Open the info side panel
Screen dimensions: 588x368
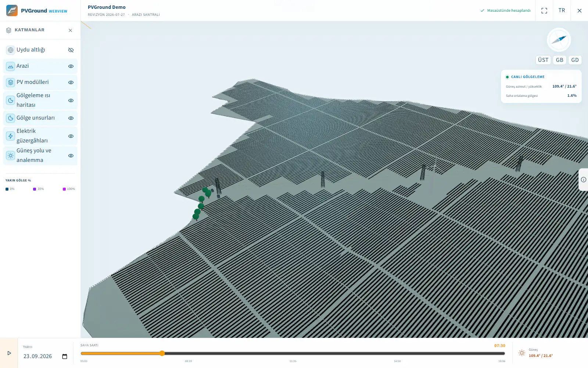584,180
